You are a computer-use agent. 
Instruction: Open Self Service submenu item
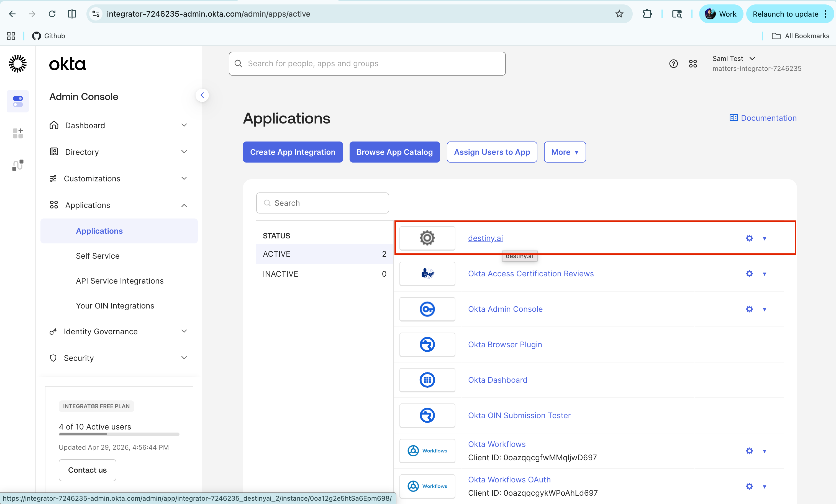point(98,256)
